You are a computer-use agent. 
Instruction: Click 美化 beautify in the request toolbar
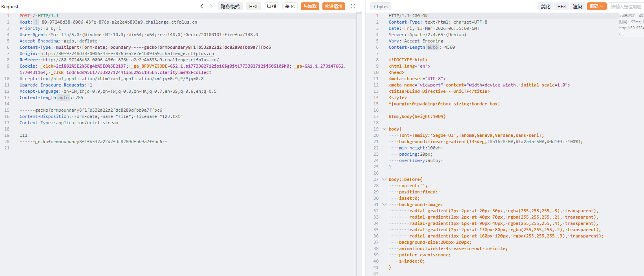point(290,6)
